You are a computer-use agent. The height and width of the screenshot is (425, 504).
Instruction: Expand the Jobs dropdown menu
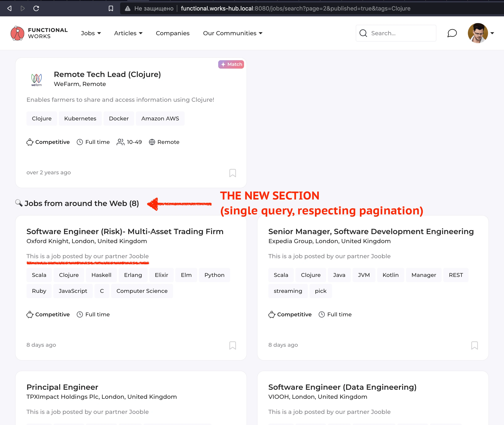[91, 33]
